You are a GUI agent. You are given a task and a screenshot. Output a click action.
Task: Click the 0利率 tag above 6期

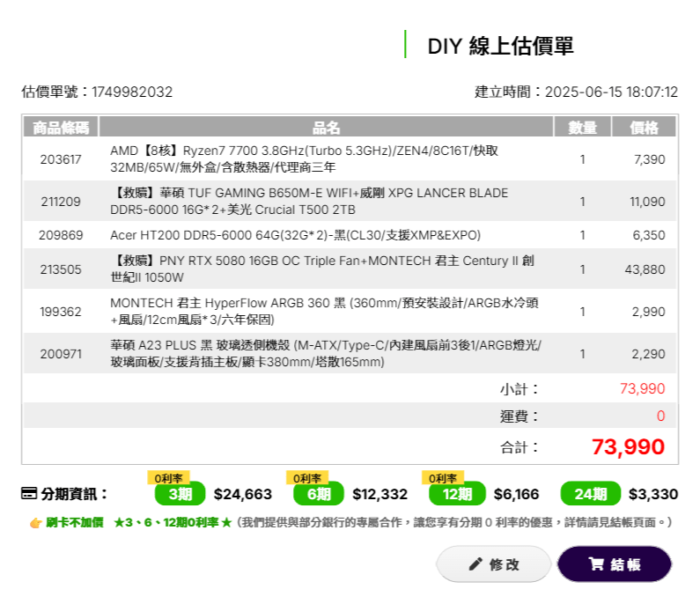(x=307, y=478)
